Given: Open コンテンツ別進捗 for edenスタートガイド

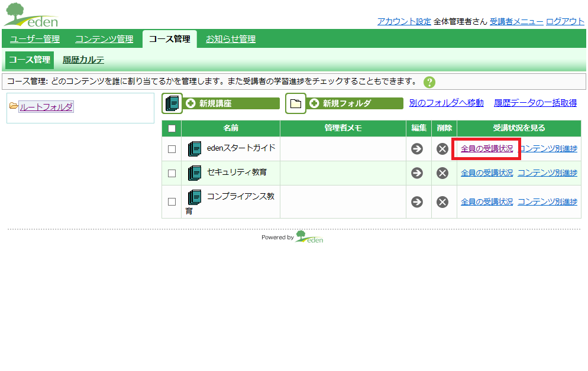Looking at the screenshot, I should coord(548,149).
